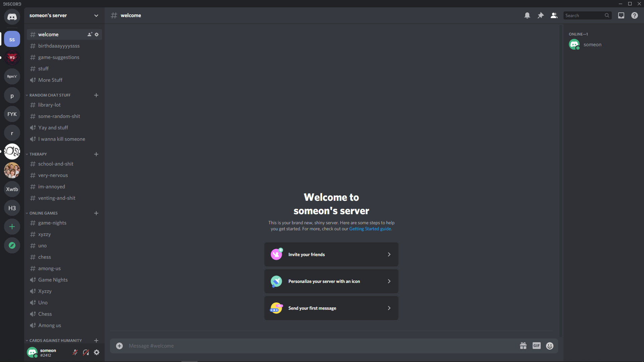
Task: Click the emoji picker smiley icon
Action: (x=550, y=346)
